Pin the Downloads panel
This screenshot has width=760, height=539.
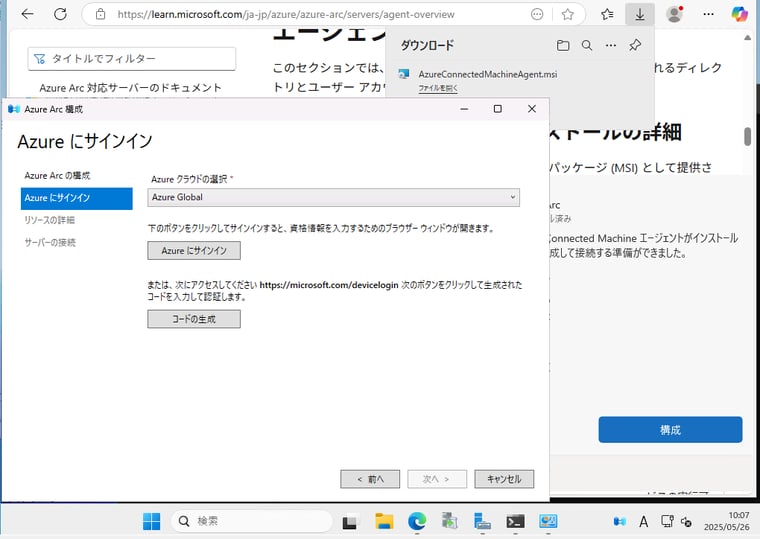[635, 46]
